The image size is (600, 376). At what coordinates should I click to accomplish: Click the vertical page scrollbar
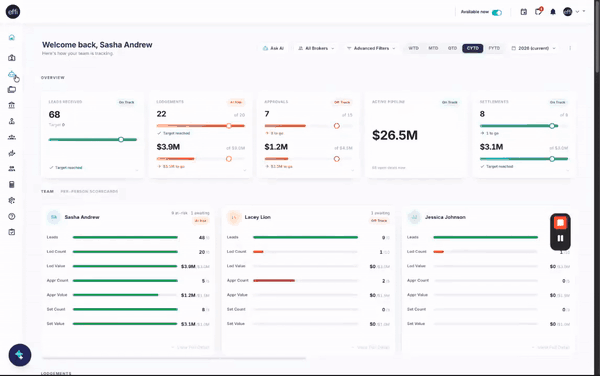pos(597,36)
